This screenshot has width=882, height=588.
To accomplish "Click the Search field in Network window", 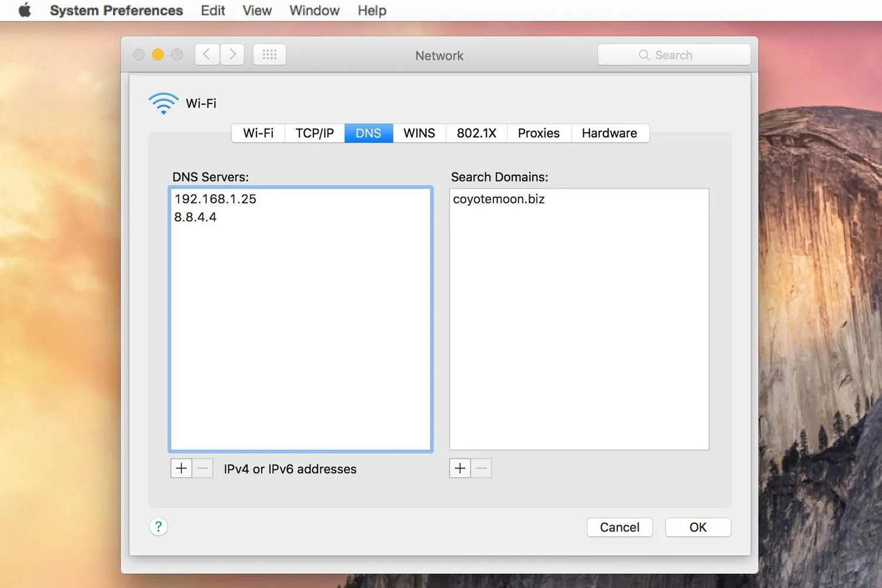I will [674, 55].
